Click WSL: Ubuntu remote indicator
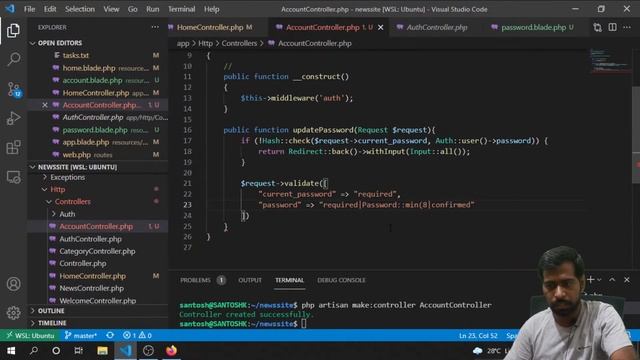The width and height of the screenshot is (640, 360). 30,336
